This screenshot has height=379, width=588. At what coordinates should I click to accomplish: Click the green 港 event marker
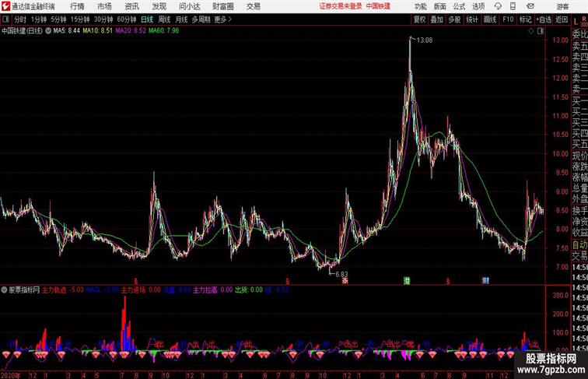click(x=407, y=280)
